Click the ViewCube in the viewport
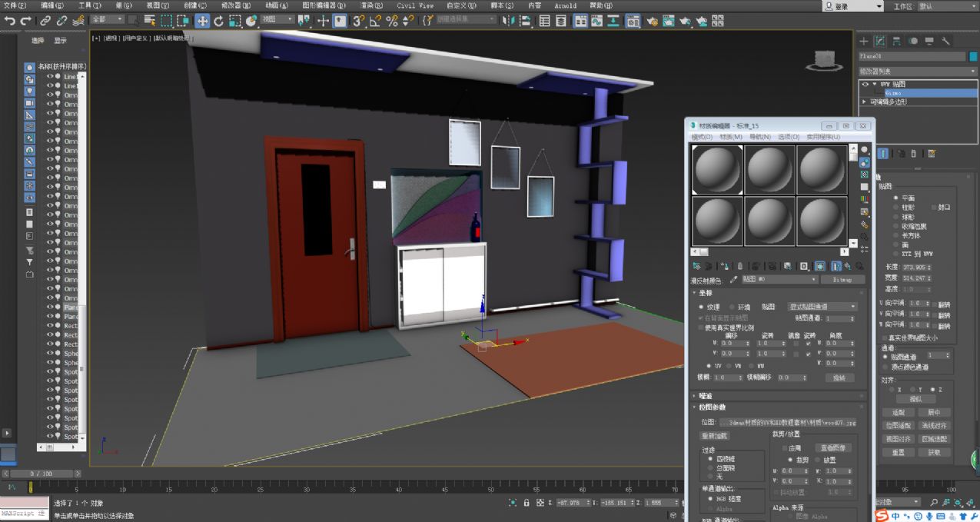Screen dimensions: 980x522 click(x=826, y=62)
